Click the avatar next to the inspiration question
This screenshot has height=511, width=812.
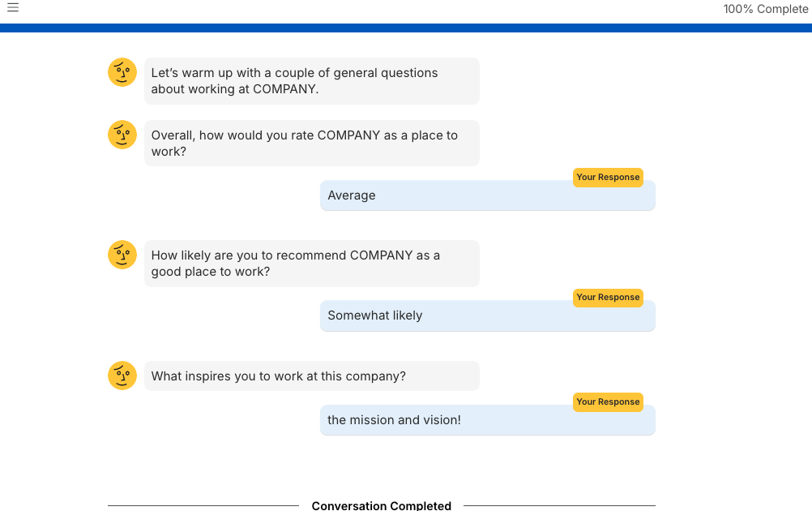pyautogui.click(x=122, y=376)
